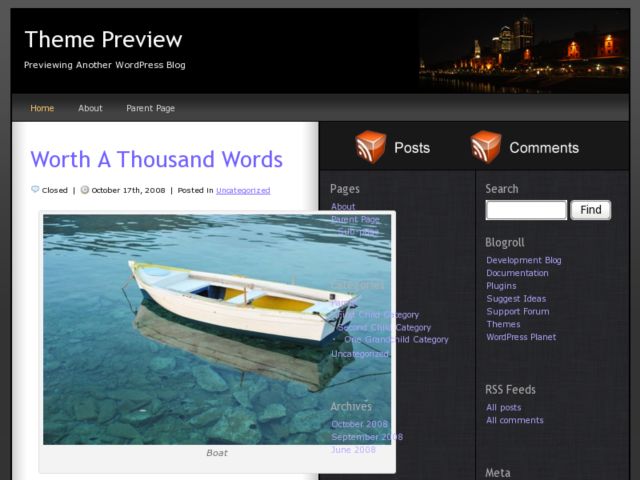The width and height of the screenshot is (640, 480).
Task: Click the Comments RSS feed icon
Action: point(486,147)
